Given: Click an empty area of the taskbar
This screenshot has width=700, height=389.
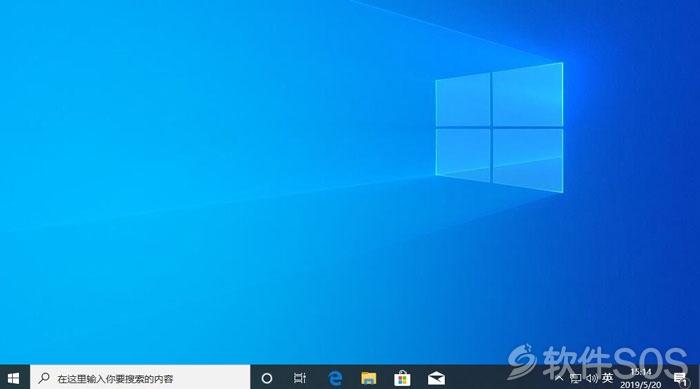Looking at the screenshot, I should (491, 378).
